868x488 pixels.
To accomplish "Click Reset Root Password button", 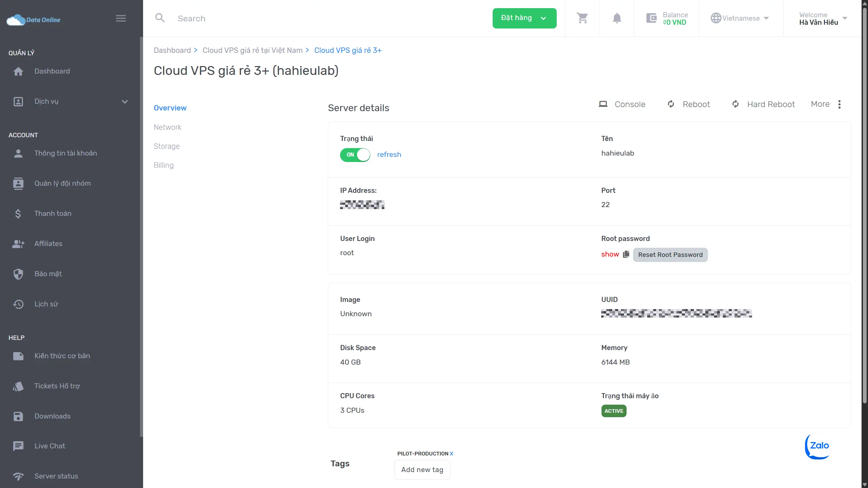I will click(x=670, y=255).
